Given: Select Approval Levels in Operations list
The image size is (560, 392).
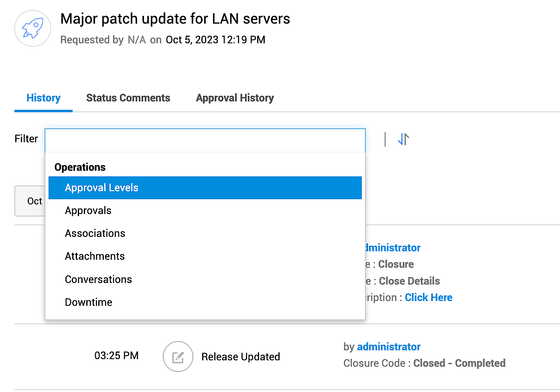Looking at the screenshot, I should coord(205,188).
